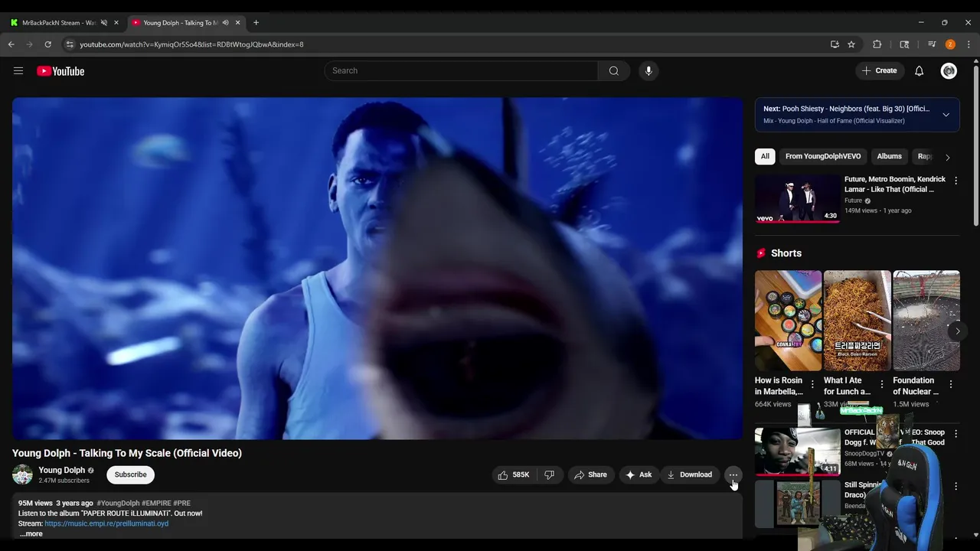Image resolution: width=980 pixels, height=551 pixels.
Task: Unmute the MrBackPackN Stream tab
Action: coord(104,23)
